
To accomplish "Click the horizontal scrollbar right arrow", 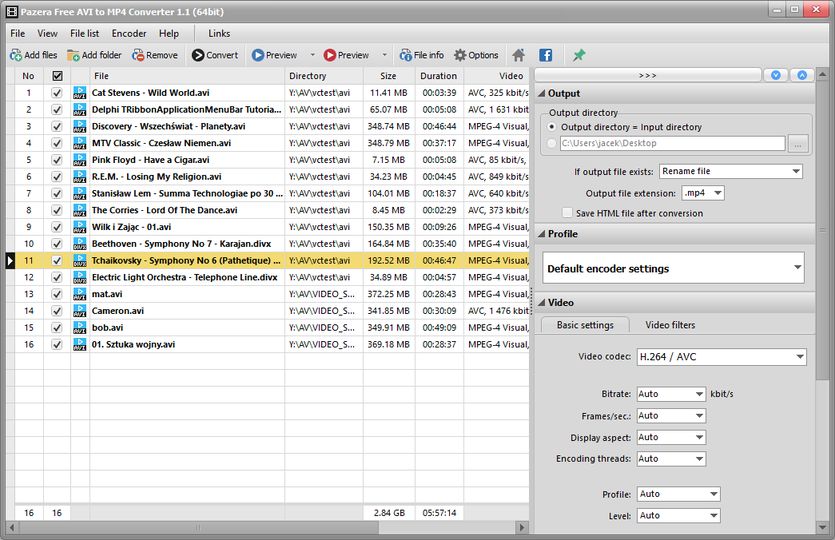I will 522,528.
